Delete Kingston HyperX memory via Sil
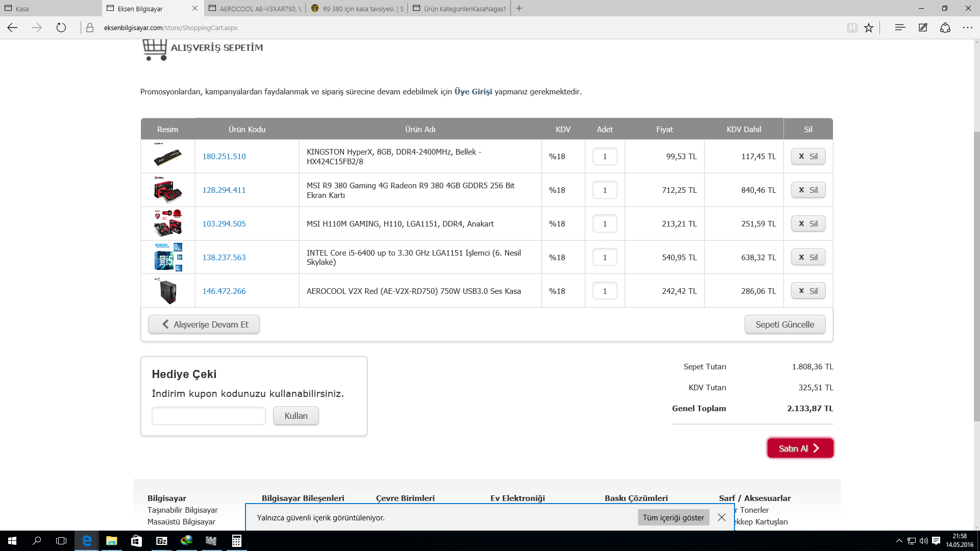This screenshot has height=551, width=980. [808, 157]
